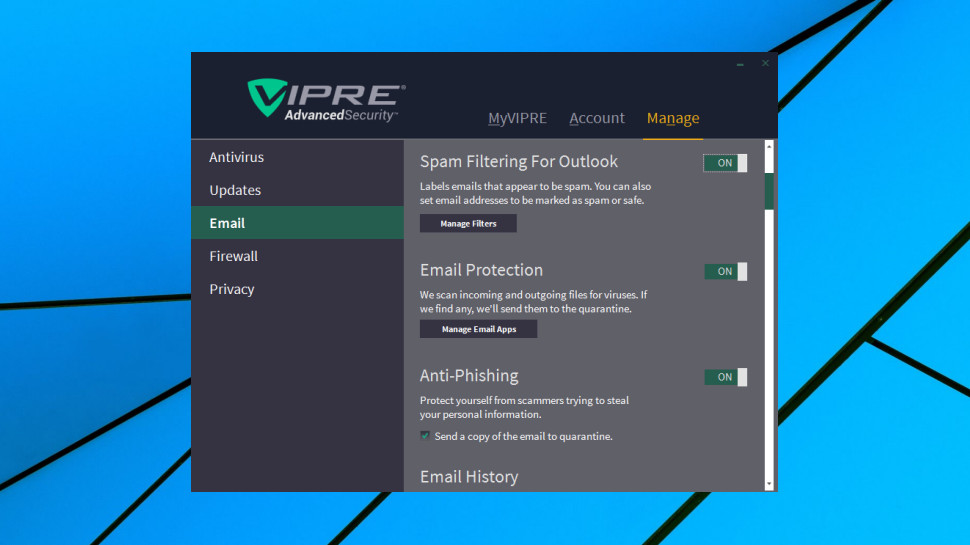Click the scrollbar up arrow
The image size is (970, 545).
769,147
